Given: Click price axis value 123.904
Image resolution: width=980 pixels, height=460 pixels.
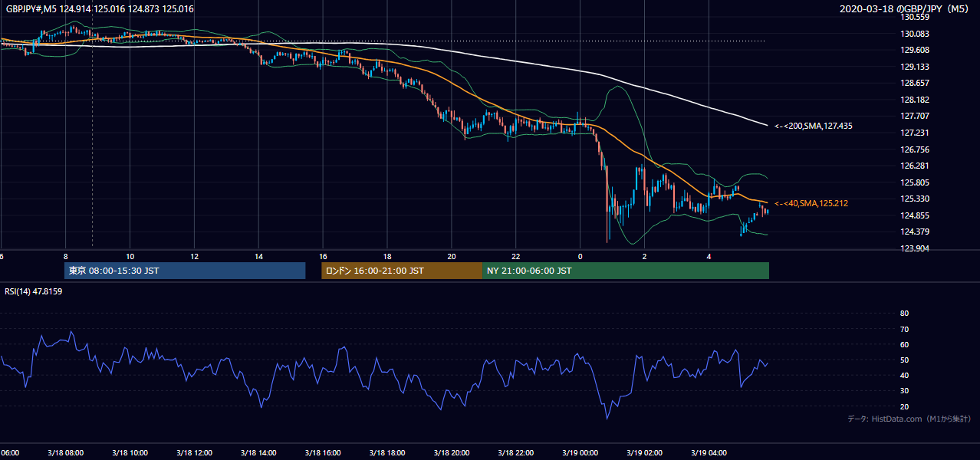Looking at the screenshot, I should [x=915, y=248].
